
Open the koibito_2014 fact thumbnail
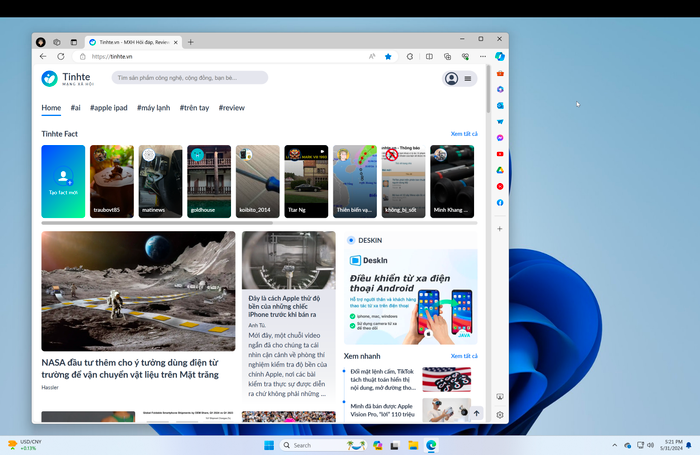coord(258,181)
